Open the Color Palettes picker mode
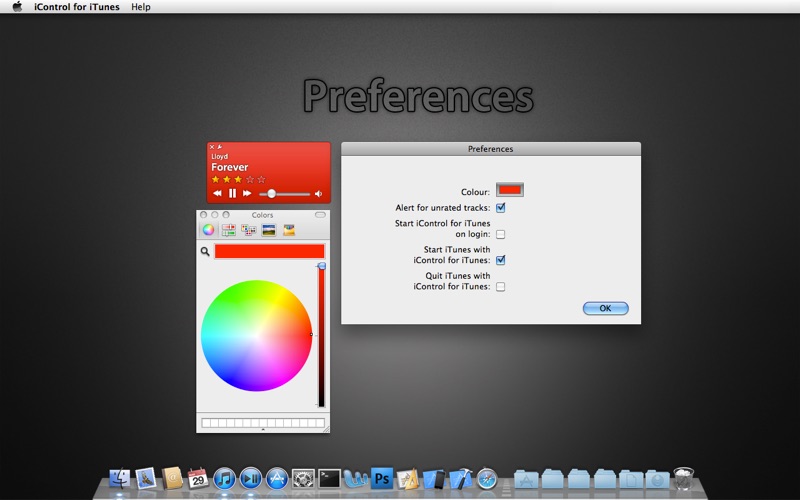Screen dimensions: 800x500 (248, 230)
